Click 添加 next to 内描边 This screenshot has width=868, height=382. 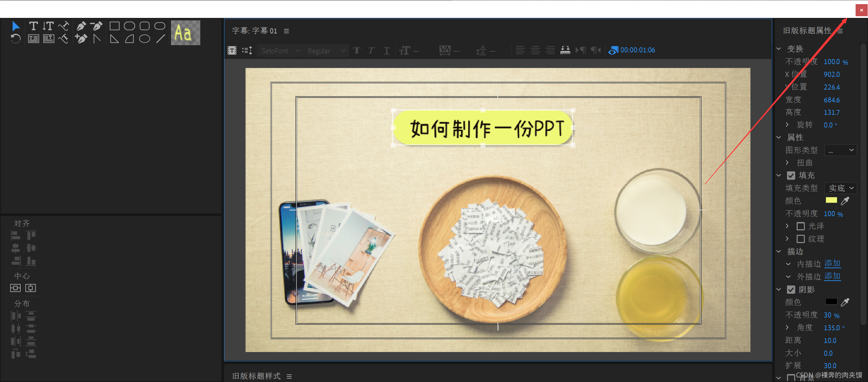tap(832, 264)
